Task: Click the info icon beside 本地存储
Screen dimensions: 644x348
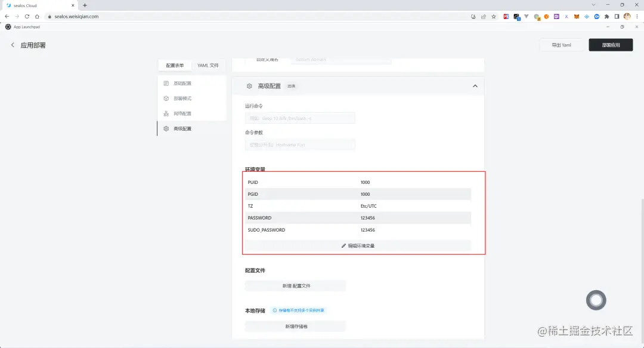Action: click(275, 310)
